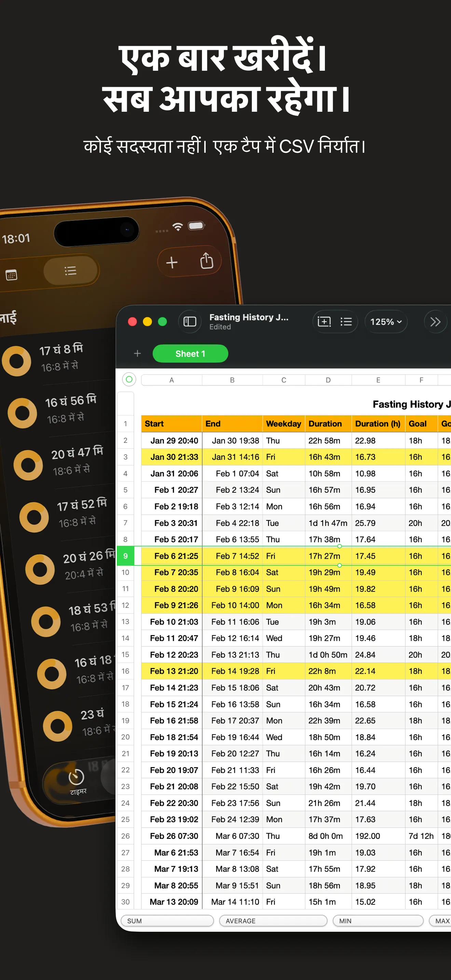Tap the ring icon beside 17 घं 52 मि
Screen dimensions: 451x980
click(34, 517)
